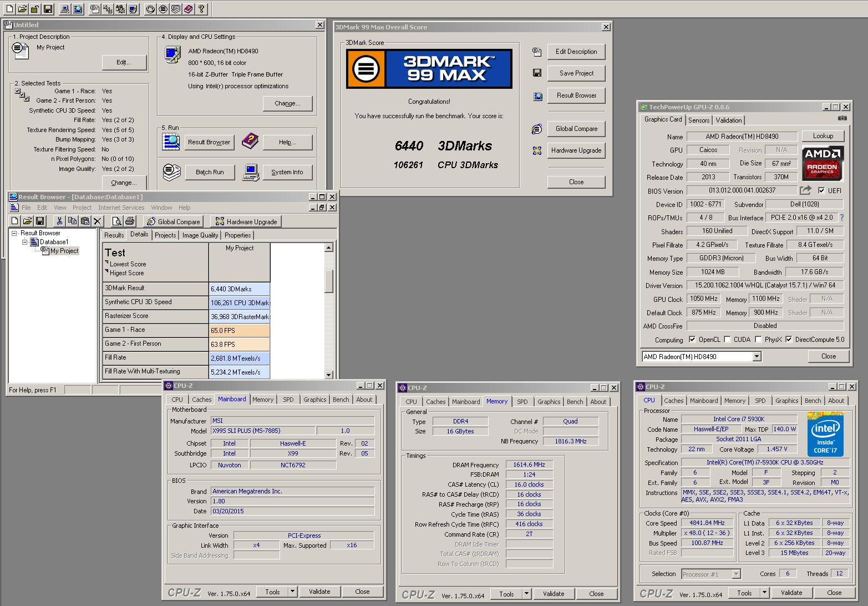Open the AMD Radeon HD8490 device dropdown in GPU-Z
Viewport: 868px width, 606px height.
click(757, 356)
